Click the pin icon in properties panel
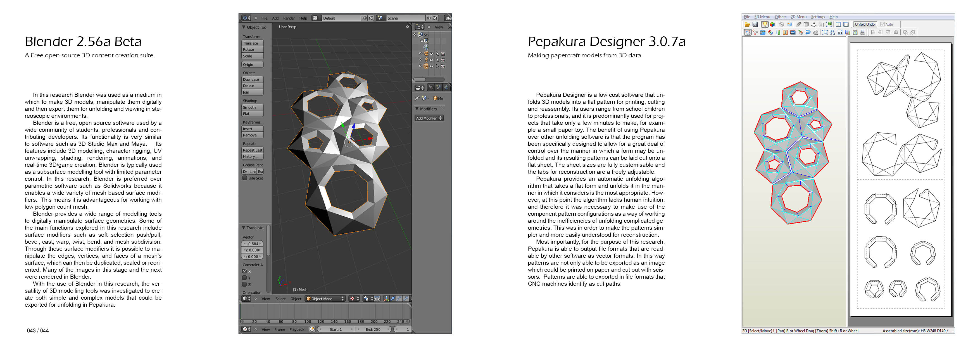This screenshot has width=980, height=347. [x=417, y=99]
